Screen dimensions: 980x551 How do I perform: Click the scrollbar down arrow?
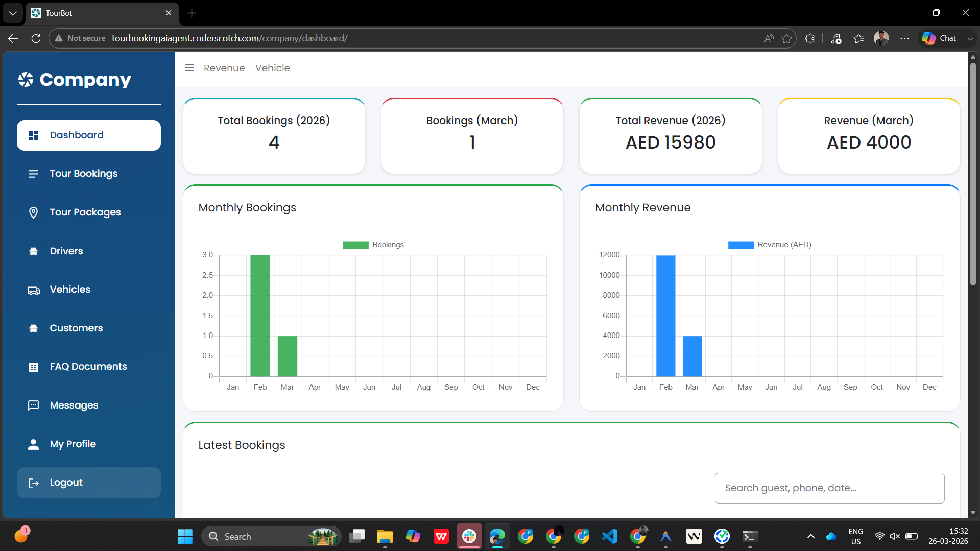click(973, 513)
